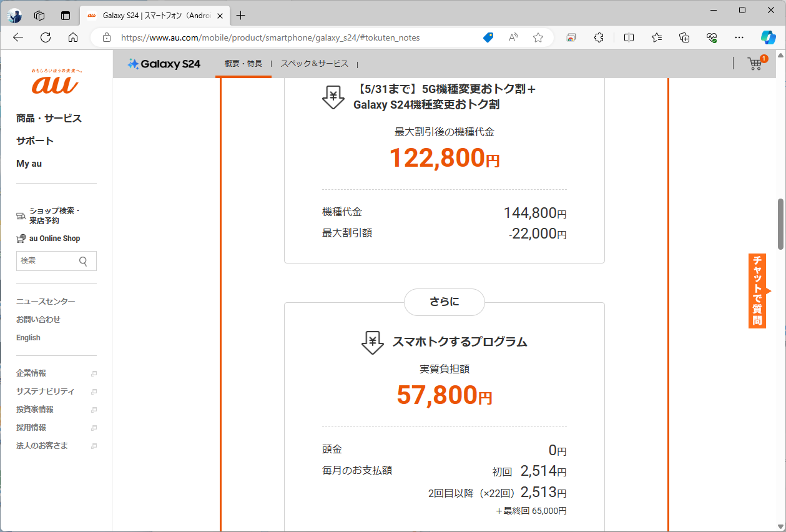The height and width of the screenshot is (532, 786).
Task: Toggle Split screen icon
Action: pyautogui.click(x=629, y=37)
